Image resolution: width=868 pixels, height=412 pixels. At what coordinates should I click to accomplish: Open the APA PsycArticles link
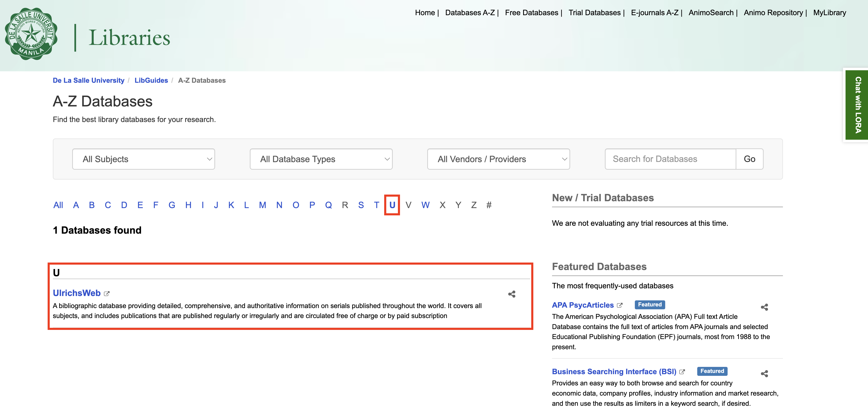point(583,305)
